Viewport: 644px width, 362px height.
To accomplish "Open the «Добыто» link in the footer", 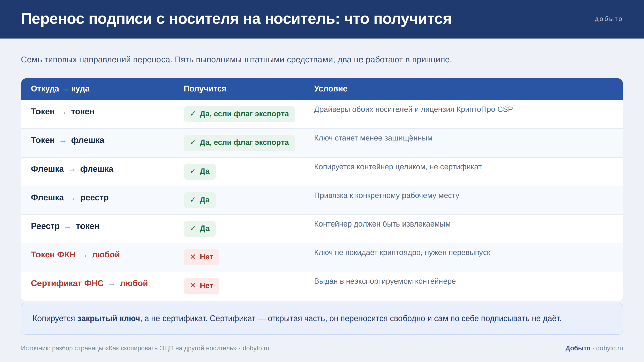I will click(578, 348).
